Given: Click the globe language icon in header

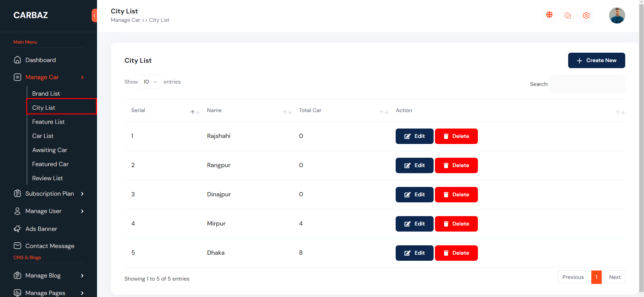Looking at the screenshot, I should pos(549,15).
